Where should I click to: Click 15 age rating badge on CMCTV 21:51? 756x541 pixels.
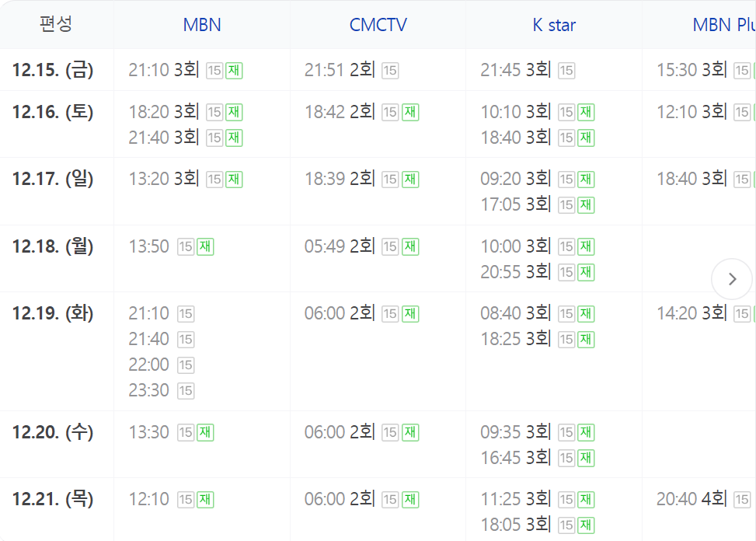coord(390,71)
